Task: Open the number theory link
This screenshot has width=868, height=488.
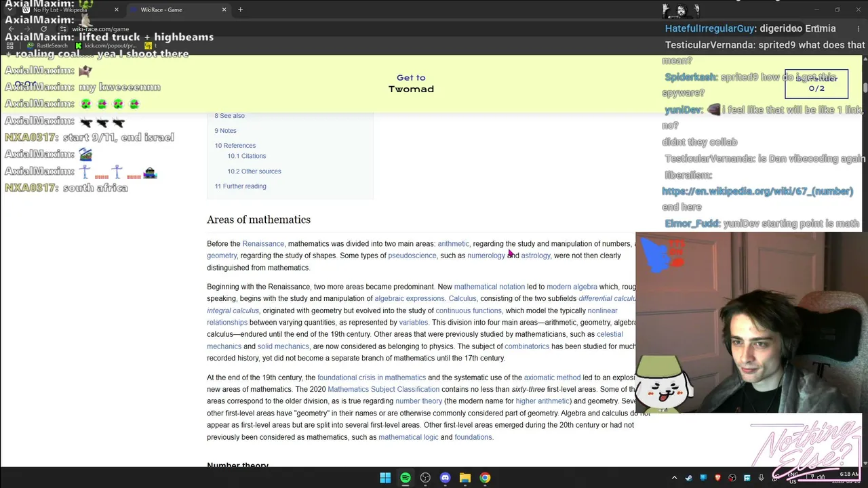Action: [418, 401]
